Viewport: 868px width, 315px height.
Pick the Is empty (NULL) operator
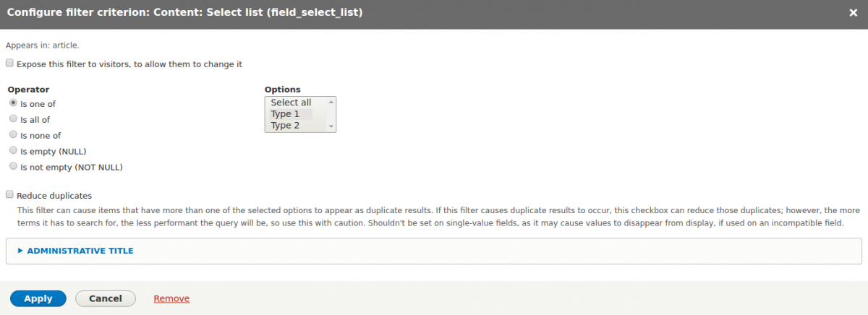click(x=13, y=151)
